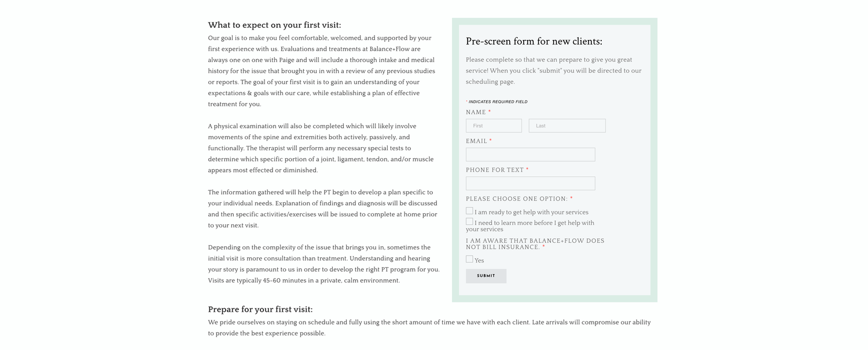Click the paragraph starting 'Depending on the complexity'
The height and width of the screenshot is (350, 868).
tap(323, 264)
